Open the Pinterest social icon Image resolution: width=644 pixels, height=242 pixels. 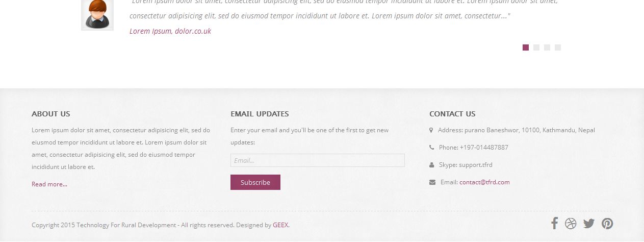pos(607,224)
